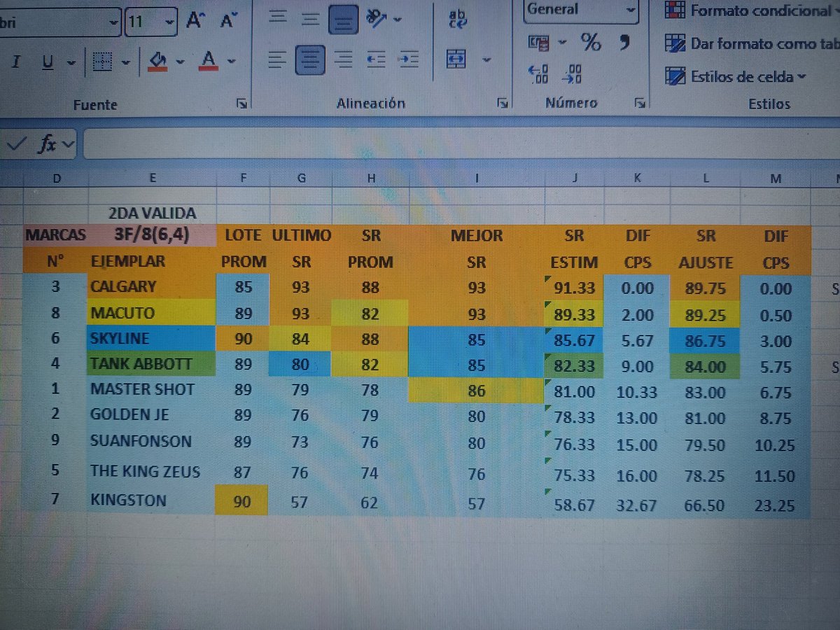This screenshot has width=840, height=630.
Task: Expand the Merge and Center dropdown arrow
Action: coord(486,60)
